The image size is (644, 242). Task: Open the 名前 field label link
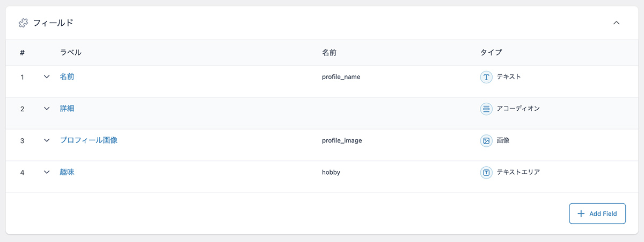point(67,77)
